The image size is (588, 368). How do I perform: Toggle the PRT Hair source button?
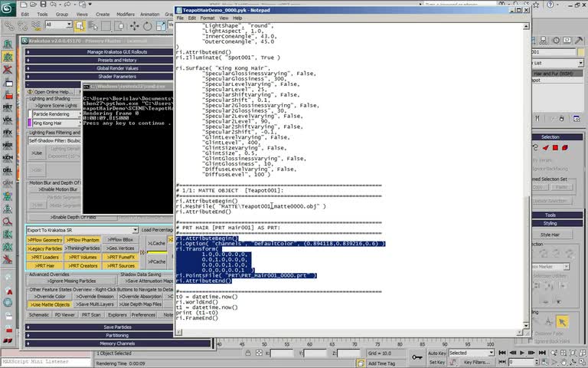click(44, 265)
